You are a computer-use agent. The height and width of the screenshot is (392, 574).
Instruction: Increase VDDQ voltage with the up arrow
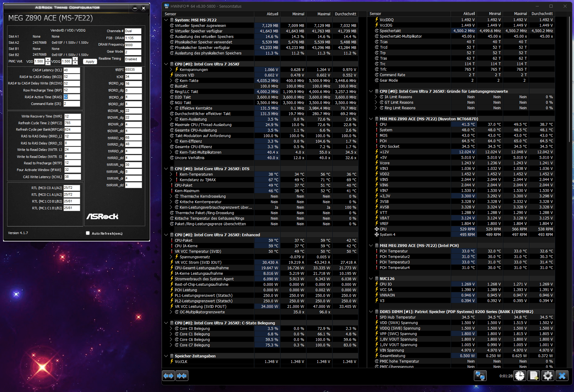[x=75, y=59]
